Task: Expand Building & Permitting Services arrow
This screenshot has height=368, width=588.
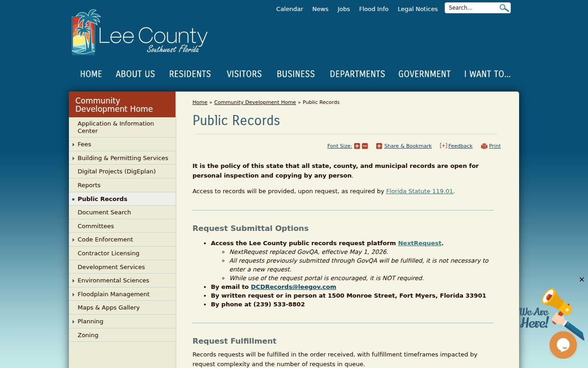Action: 73,158
